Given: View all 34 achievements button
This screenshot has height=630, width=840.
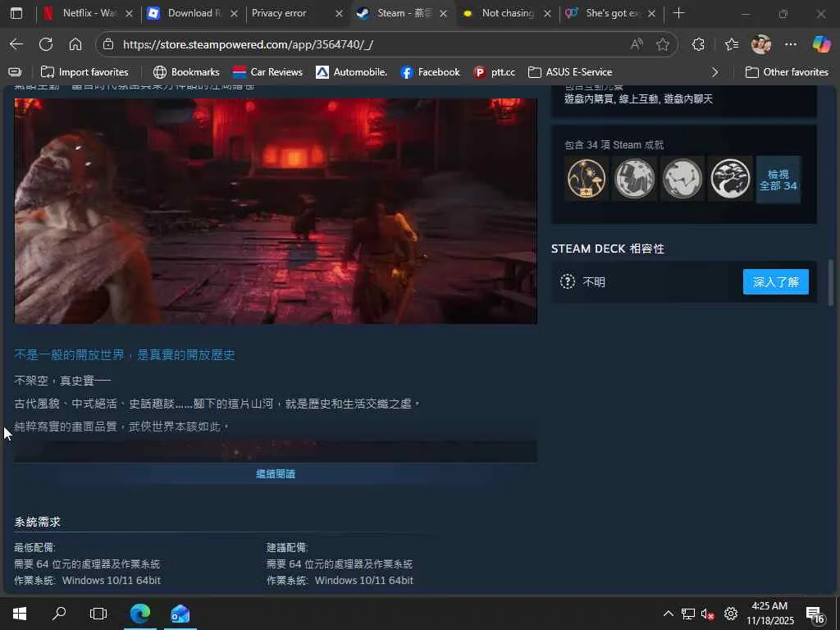Looking at the screenshot, I should click(778, 180).
